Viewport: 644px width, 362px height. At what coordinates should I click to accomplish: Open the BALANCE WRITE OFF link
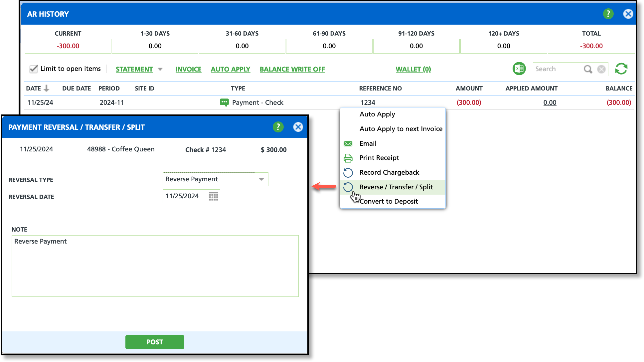click(x=292, y=69)
